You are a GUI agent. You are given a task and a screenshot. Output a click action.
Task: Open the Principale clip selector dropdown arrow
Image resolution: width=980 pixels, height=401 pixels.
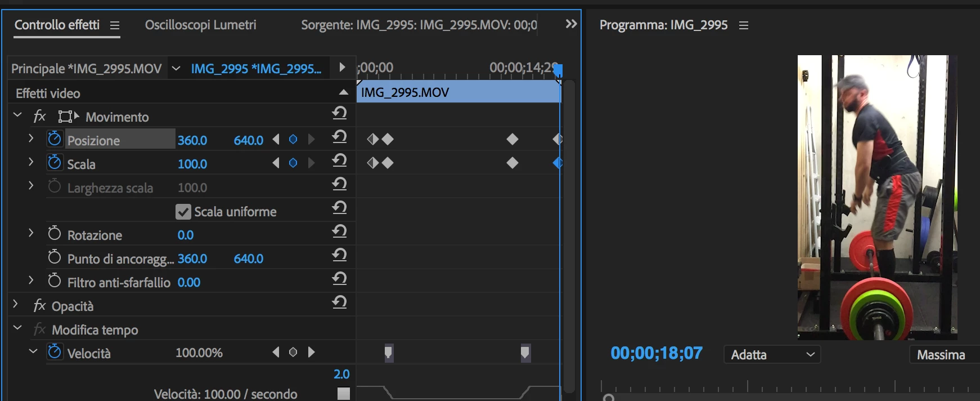coord(176,69)
